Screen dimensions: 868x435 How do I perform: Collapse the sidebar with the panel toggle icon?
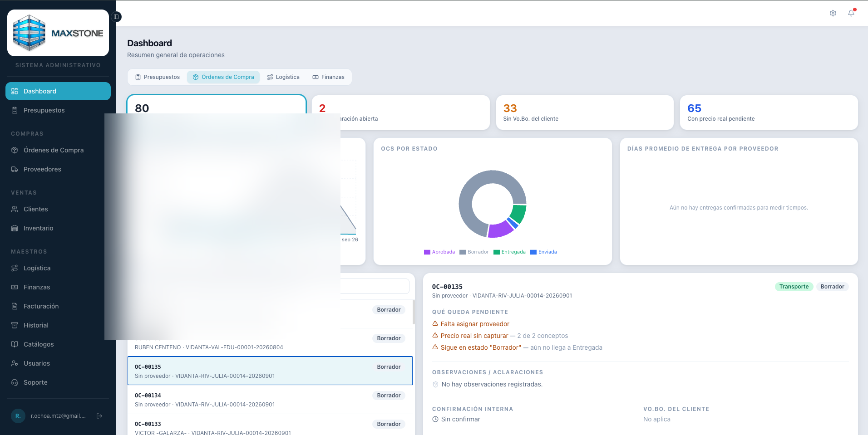point(116,17)
